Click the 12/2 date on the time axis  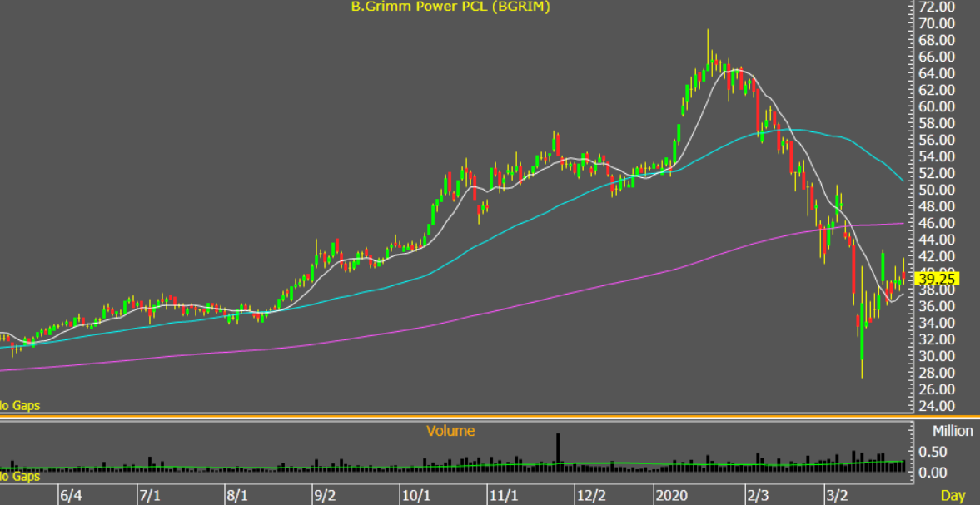click(x=591, y=496)
